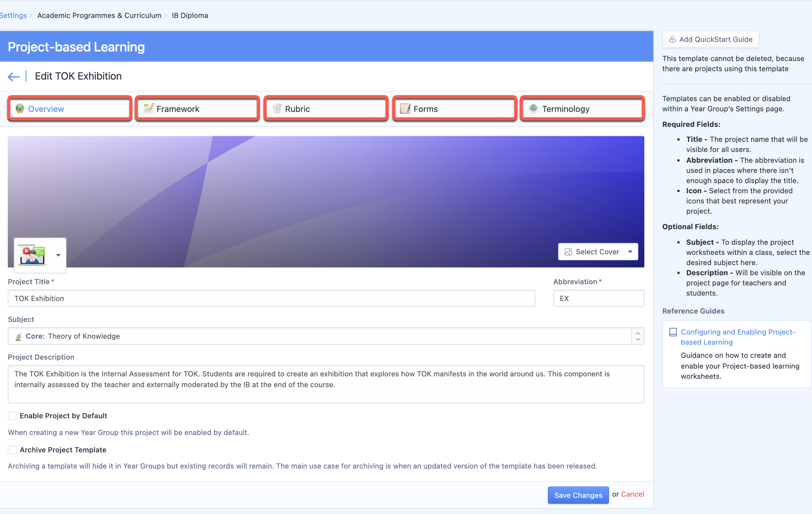Click the Theory of Knowledge subject icon
The image size is (812, 514).
tap(19, 336)
